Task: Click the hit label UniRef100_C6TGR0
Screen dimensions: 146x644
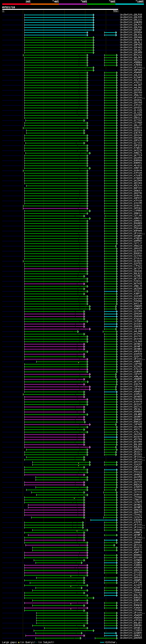Action: (x=131, y=321)
